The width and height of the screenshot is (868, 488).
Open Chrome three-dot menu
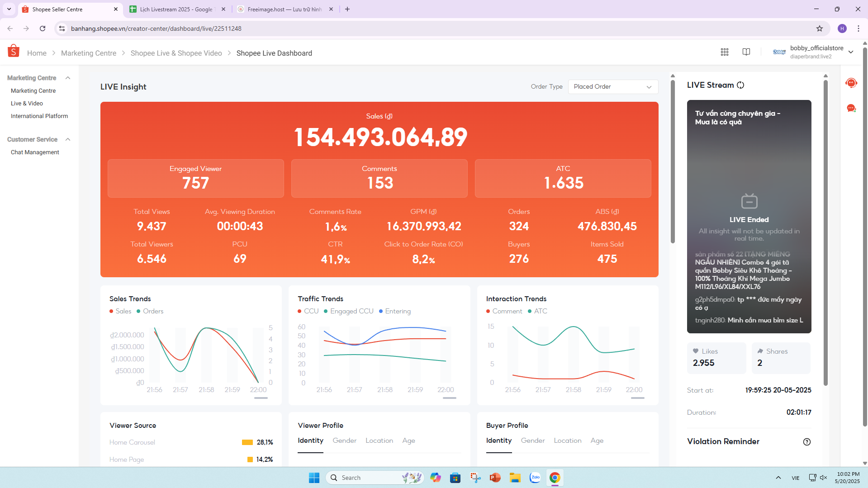[859, 28]
